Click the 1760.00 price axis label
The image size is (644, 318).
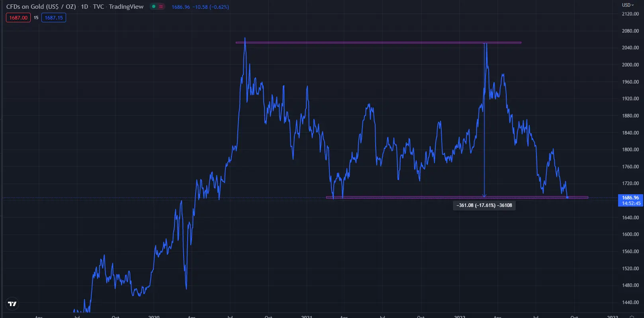tap(630, 167)
